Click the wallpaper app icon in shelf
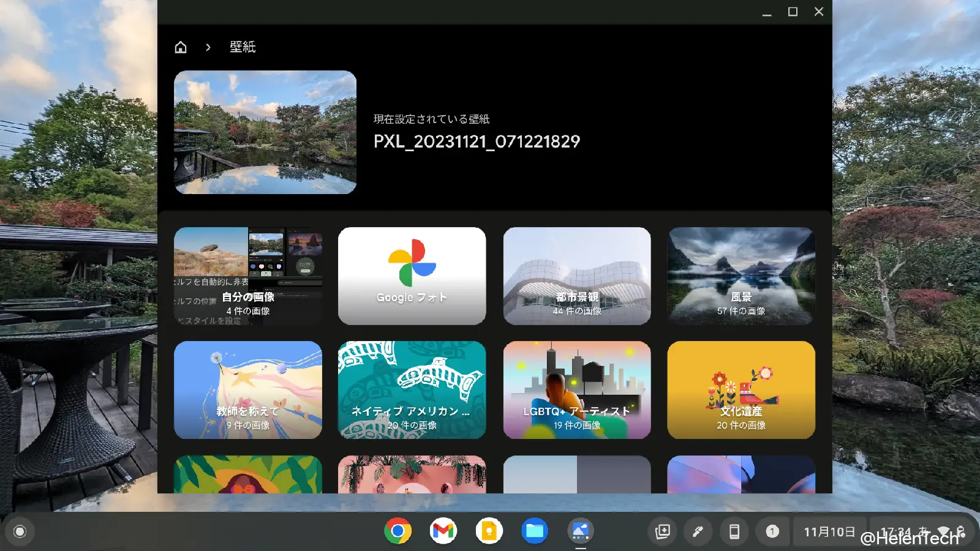 tap(580, 531)
